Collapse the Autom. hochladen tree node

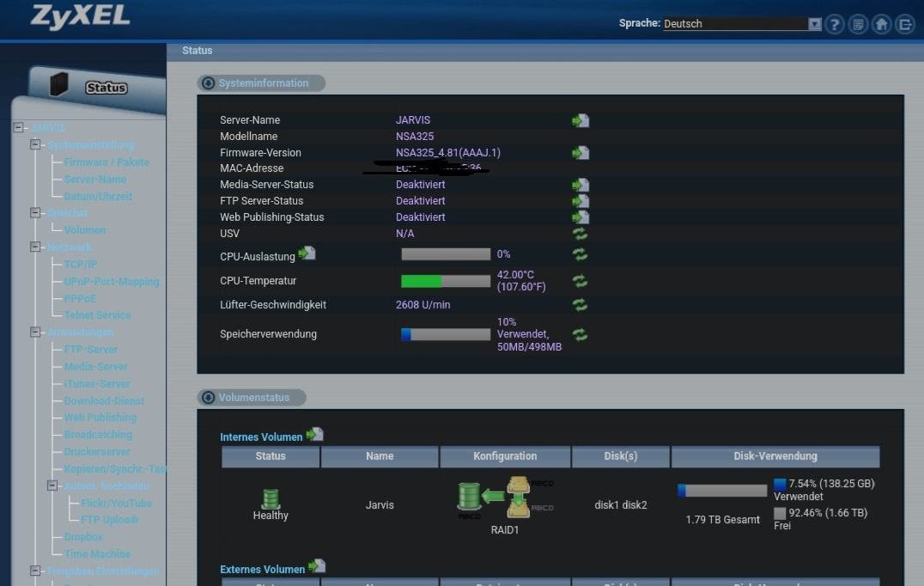click(52, 485)
